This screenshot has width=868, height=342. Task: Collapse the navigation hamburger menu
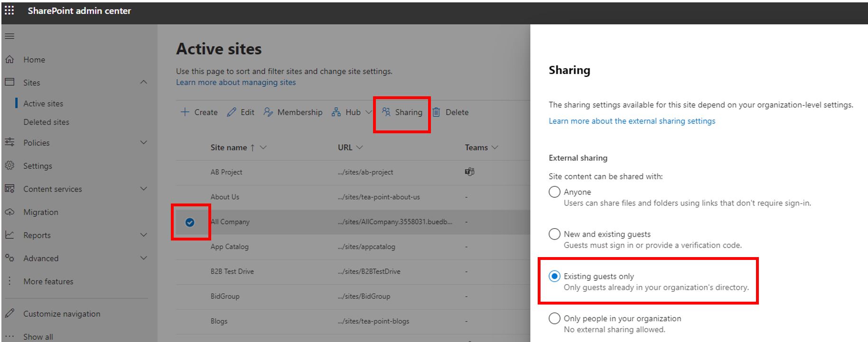tap(9, 36)
